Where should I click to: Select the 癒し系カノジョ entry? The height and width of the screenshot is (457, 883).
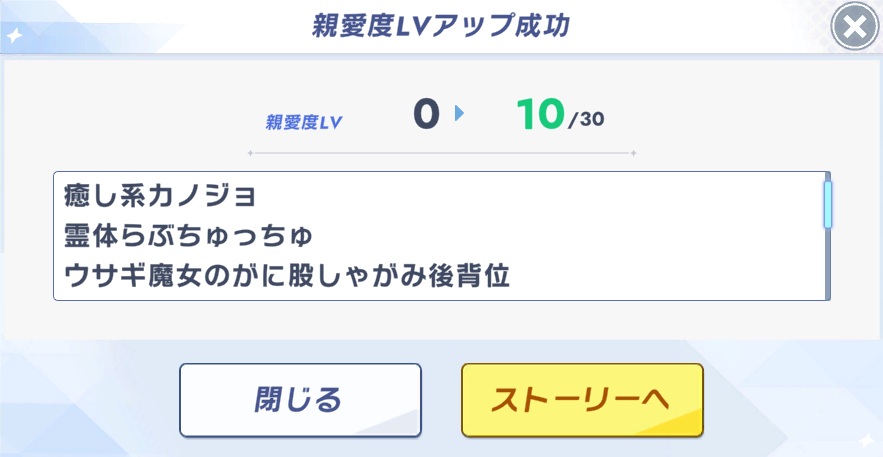point(160,197)
